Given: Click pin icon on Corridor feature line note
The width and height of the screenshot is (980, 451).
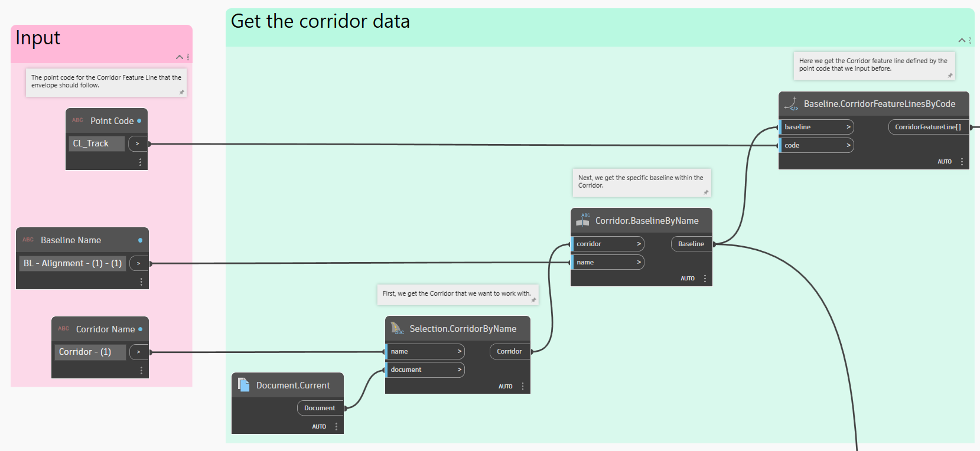Looking at the screenshot, I should point(950,76).
